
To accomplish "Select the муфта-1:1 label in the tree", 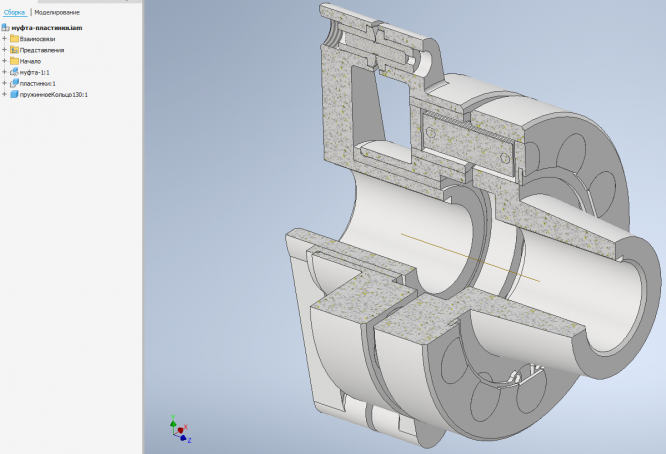I will click(35, 73).
